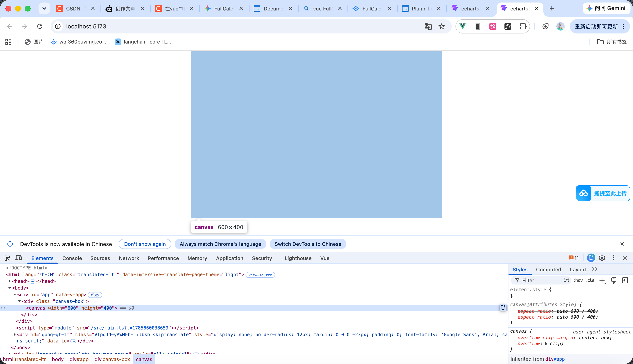Switch to the Layout styles tab

(578, 269)
